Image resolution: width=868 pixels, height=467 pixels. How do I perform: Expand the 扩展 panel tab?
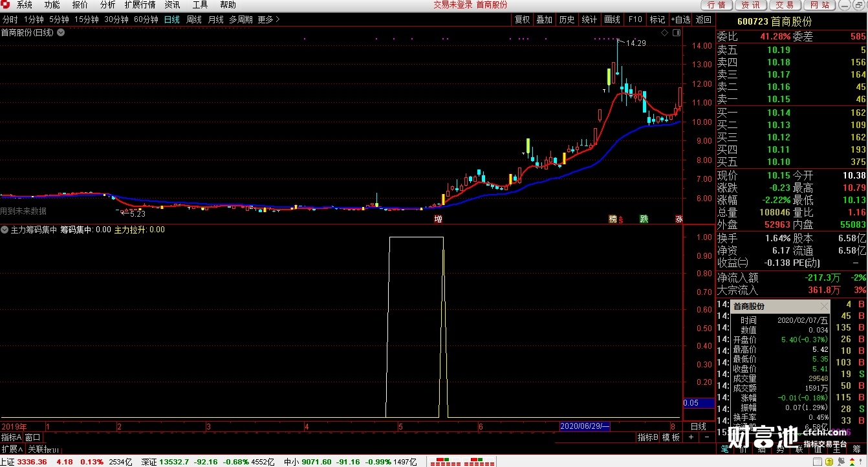(12, 449)
